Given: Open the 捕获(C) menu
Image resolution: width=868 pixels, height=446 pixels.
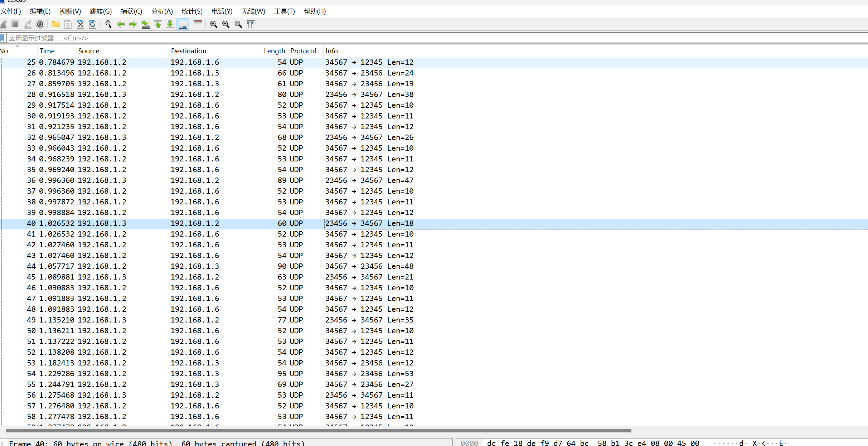Looking at the screenshot, I should (131, 11).
